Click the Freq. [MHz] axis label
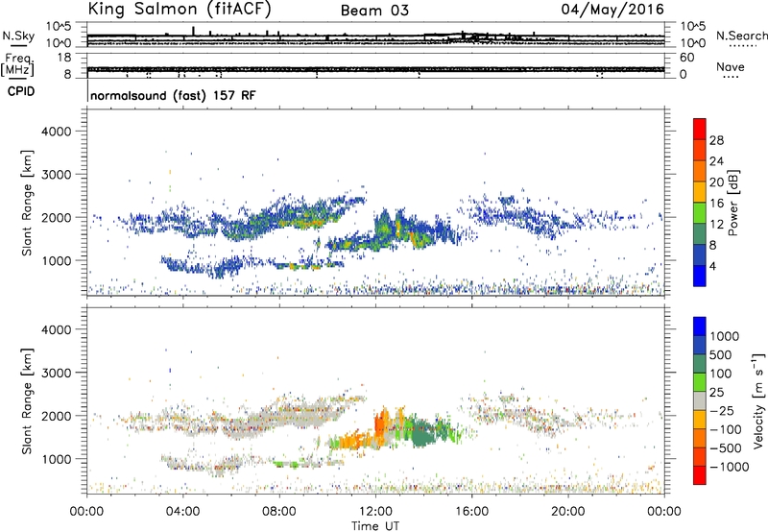Screen dimensions: 768x532 18,64
